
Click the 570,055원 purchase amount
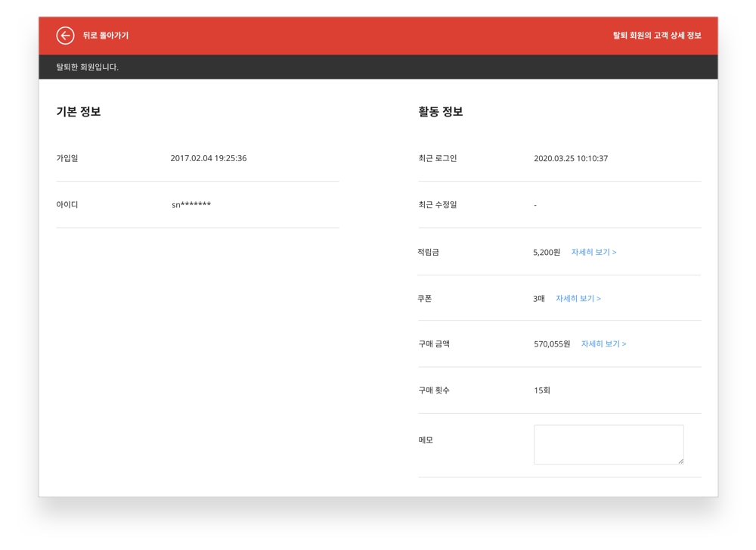[552, 344]
